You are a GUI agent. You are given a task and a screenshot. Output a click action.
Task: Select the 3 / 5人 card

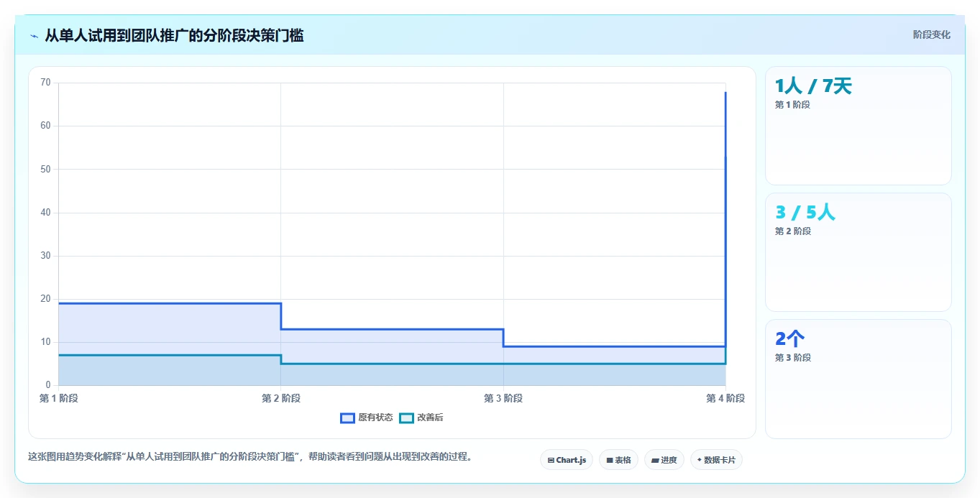(x=858, y=252)
